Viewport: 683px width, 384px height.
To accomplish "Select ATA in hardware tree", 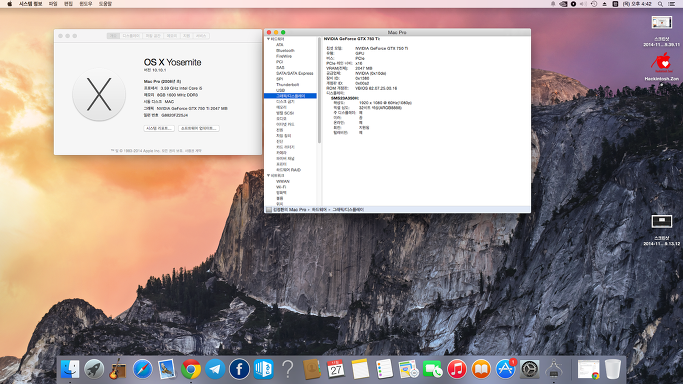I will pyautogui.click(x=280, y=45).
